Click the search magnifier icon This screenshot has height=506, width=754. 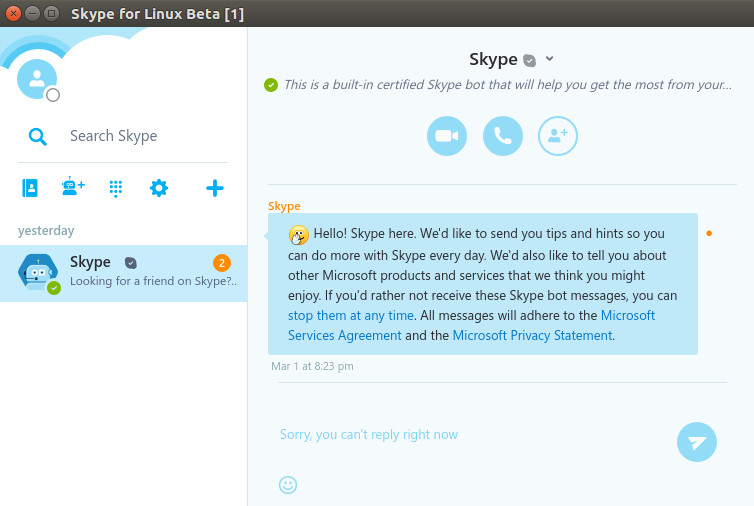38,137
